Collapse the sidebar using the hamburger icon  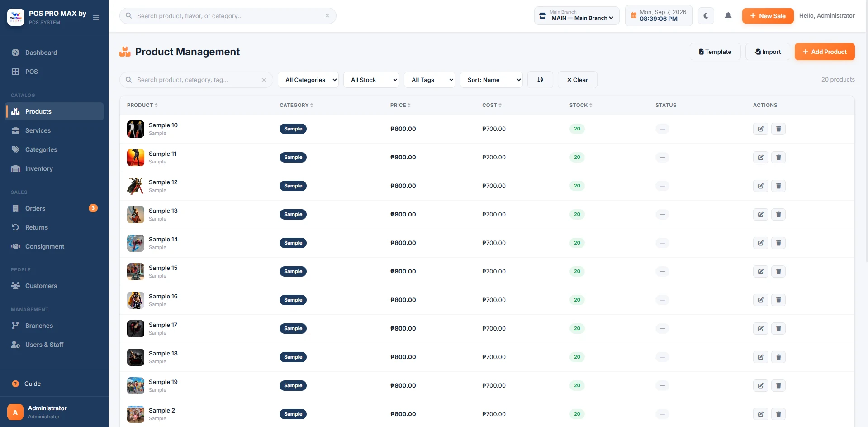click(x=96, y=18)
